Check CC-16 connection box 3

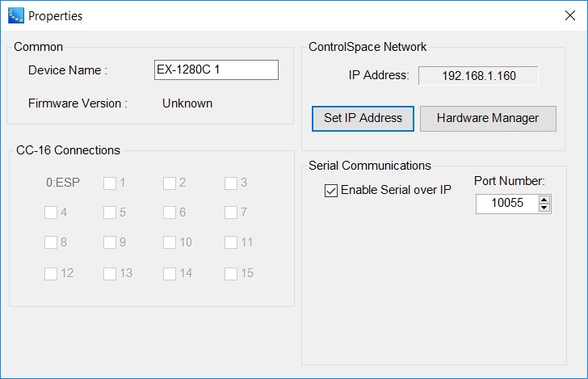pos(231,183)
